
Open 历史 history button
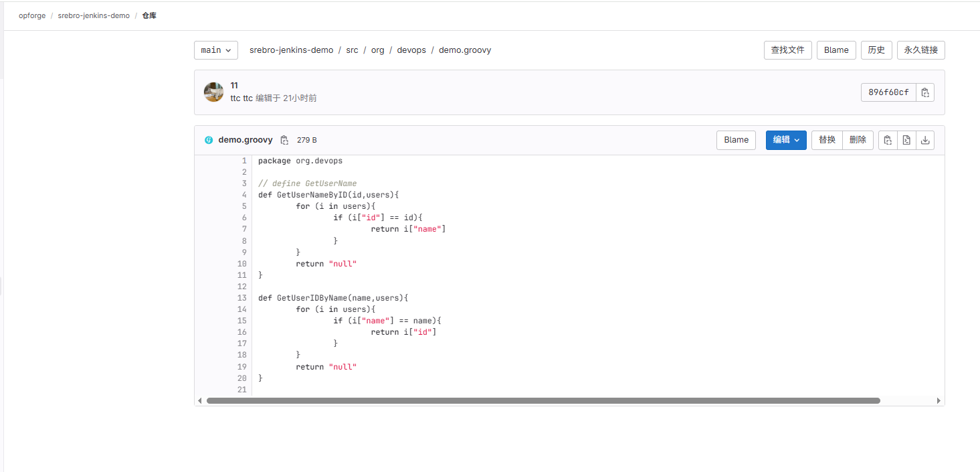coord(876,50)
